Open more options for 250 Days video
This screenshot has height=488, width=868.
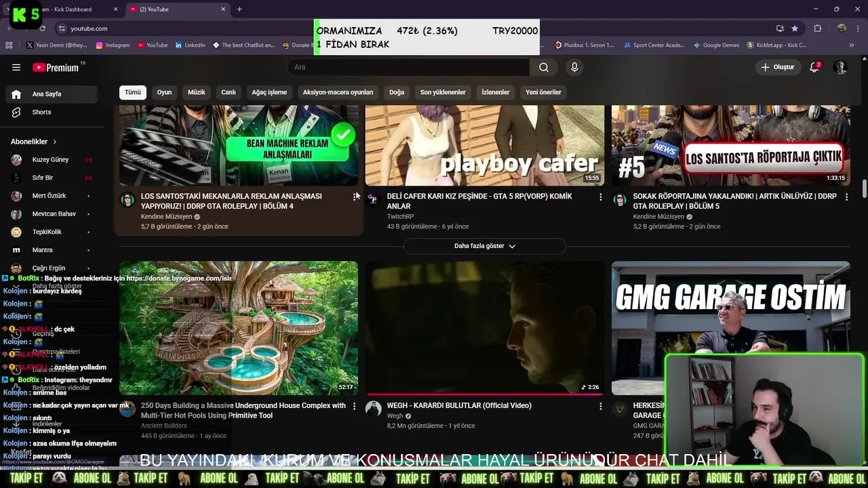coord(354,406)
